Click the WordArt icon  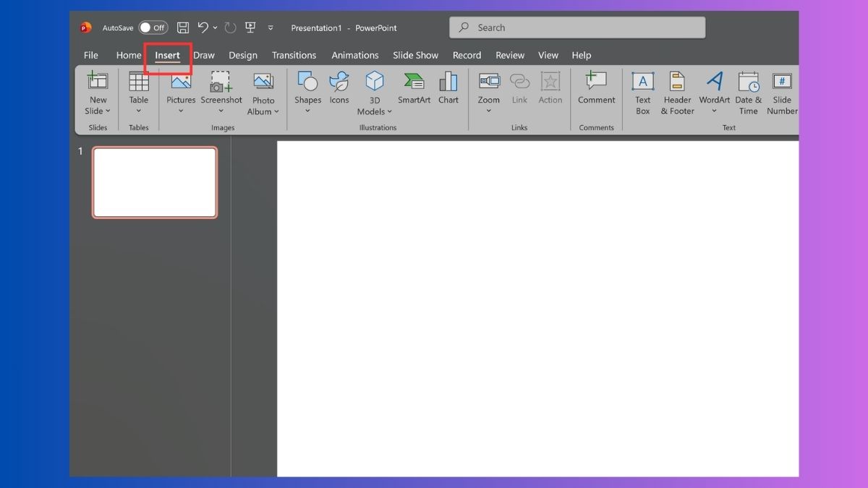pos(715,81)
